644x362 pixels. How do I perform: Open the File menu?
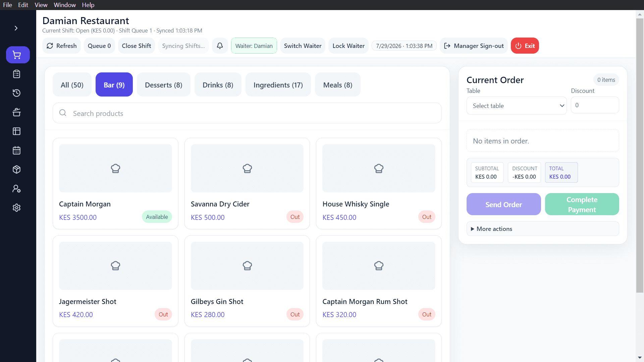point(7,5)
